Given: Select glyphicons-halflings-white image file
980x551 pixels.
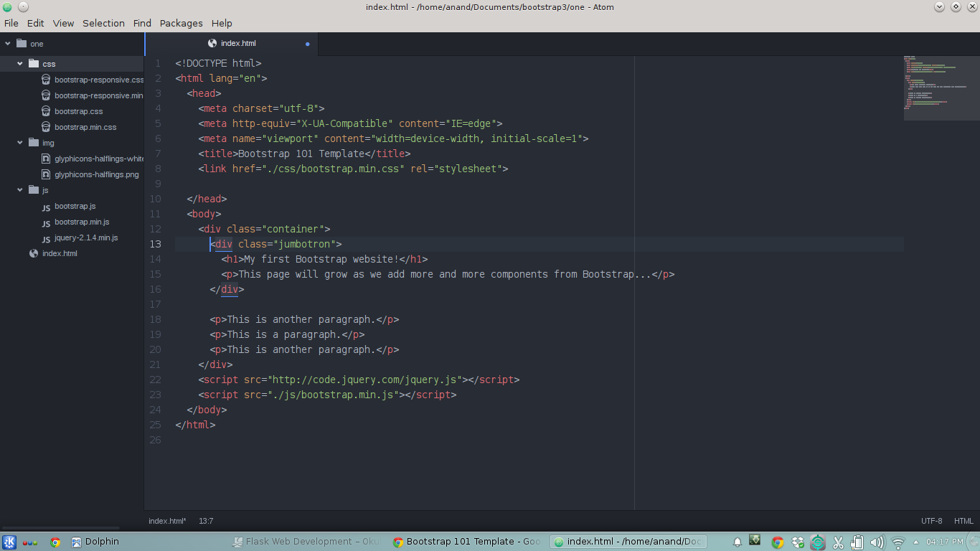Looking at the screenshot, I should (99, 159).
